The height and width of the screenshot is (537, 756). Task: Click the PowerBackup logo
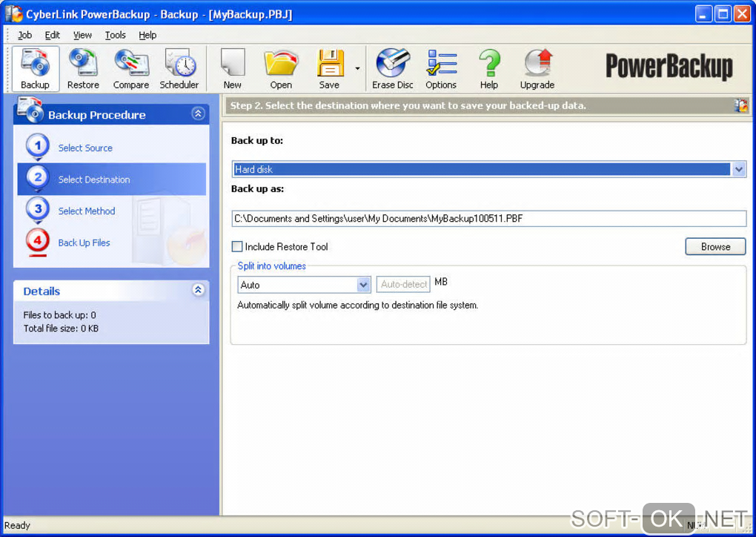(669, 67)
